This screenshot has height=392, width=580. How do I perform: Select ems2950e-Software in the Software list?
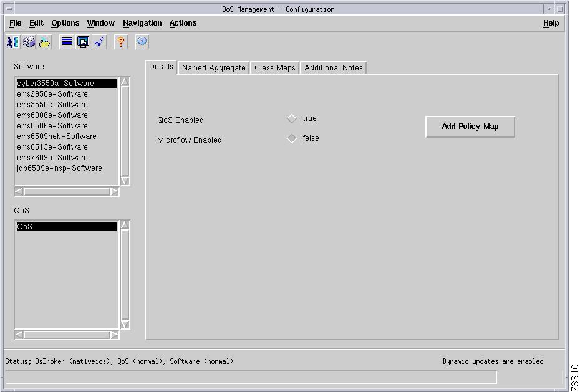67,94
